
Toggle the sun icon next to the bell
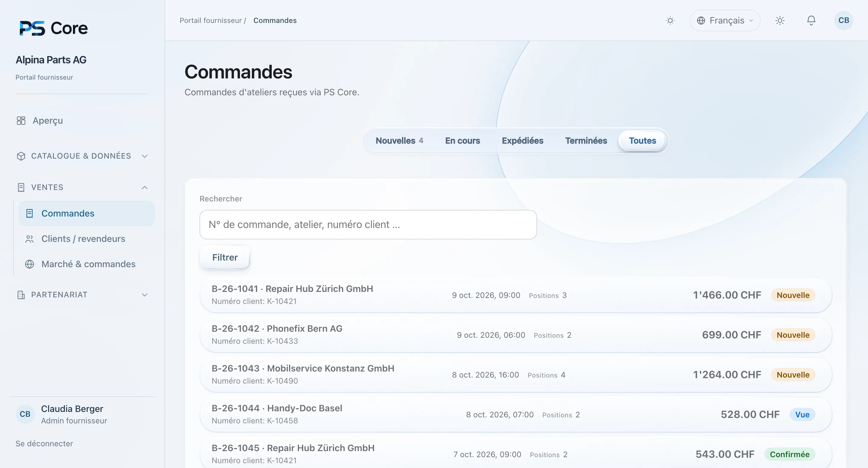coord(780,21)
